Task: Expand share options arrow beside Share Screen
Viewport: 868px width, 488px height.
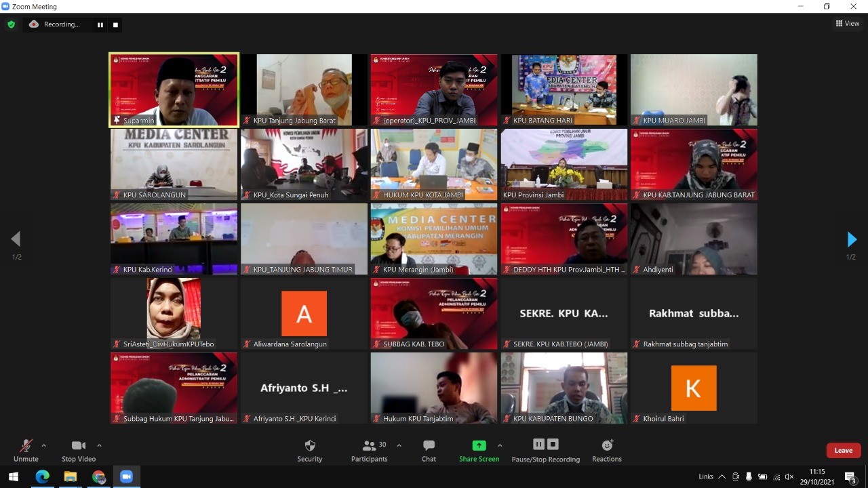Action: tap(500, 445)
